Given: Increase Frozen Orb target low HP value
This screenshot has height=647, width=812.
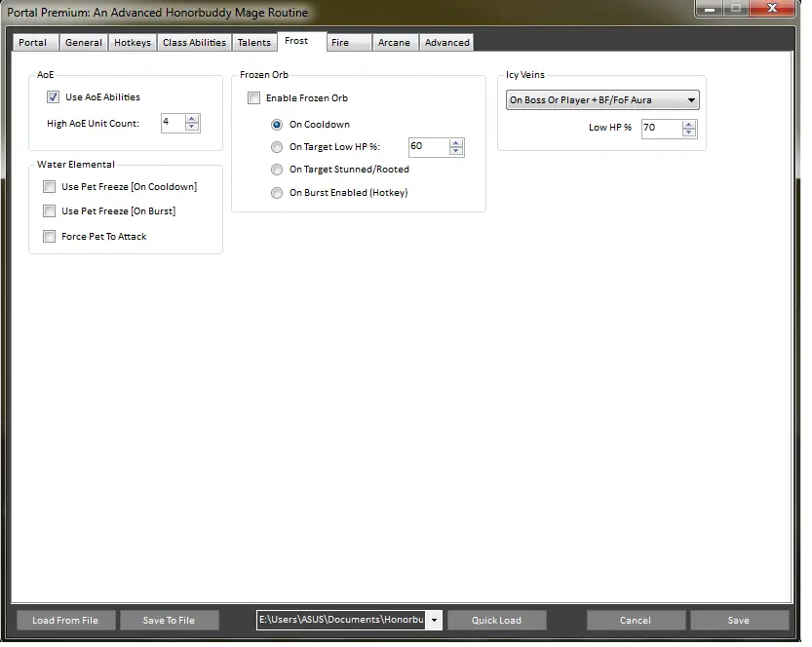Looking at the screenshot, I should 456,143.
